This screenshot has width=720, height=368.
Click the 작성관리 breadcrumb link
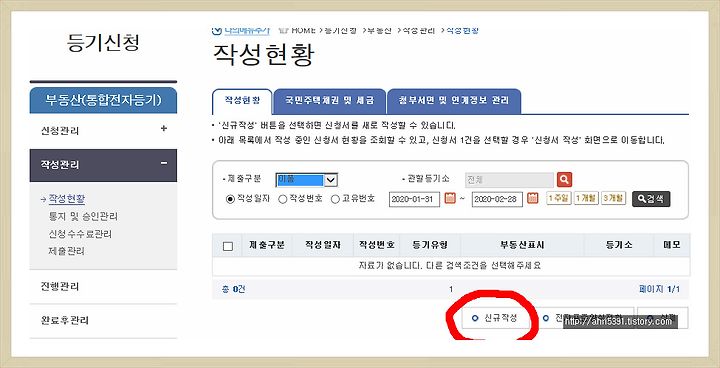(419, 30)
